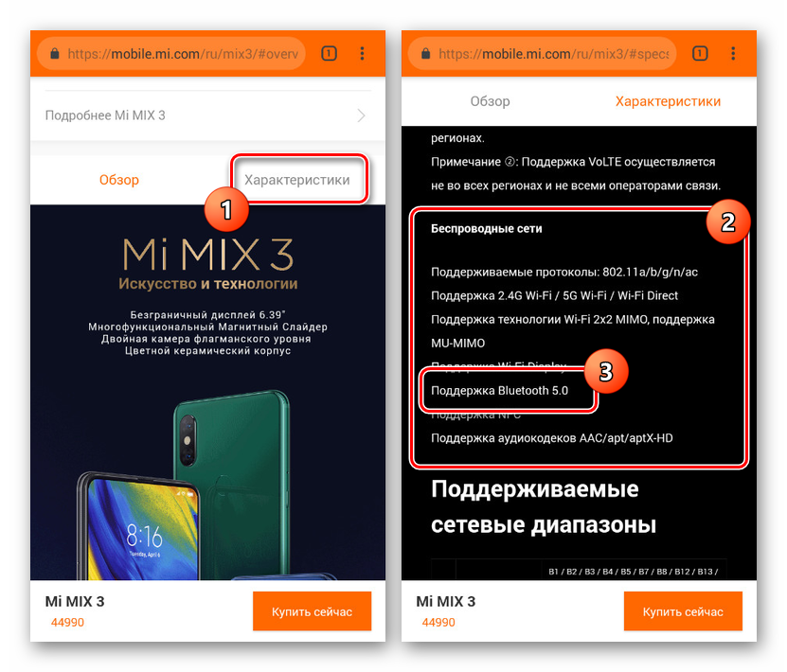
Task: Open tab switcher in left browser
Action: (x=329, y=53)
